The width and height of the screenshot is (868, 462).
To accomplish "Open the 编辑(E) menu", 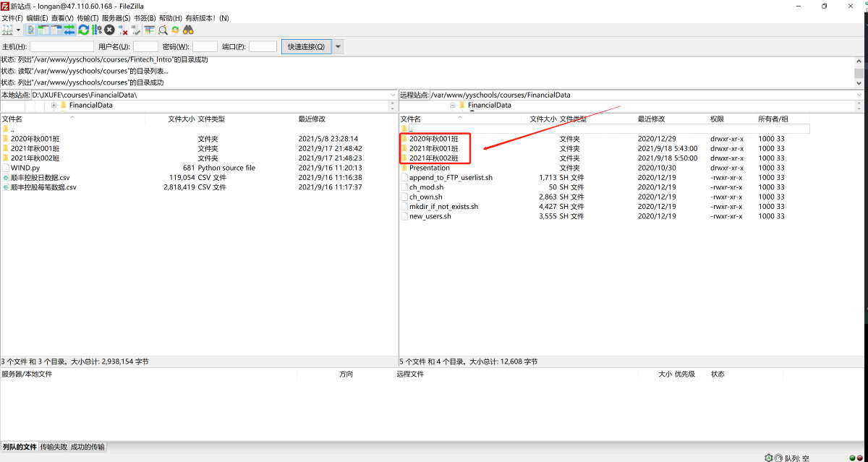I will 37,17.
